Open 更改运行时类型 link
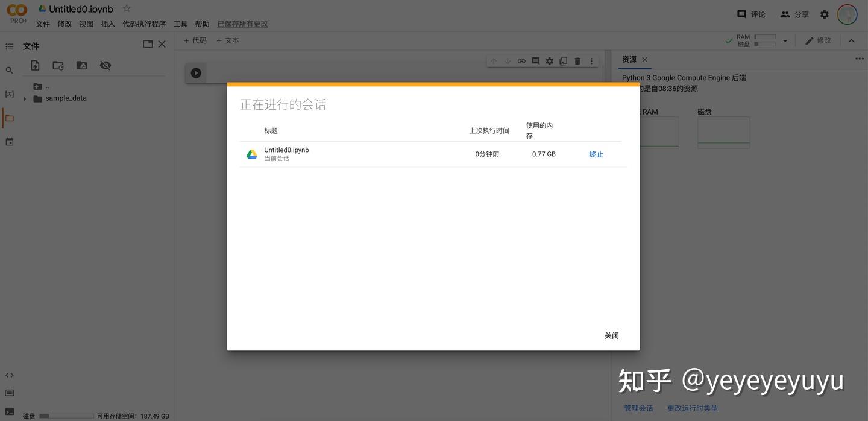 click(693, 407)
